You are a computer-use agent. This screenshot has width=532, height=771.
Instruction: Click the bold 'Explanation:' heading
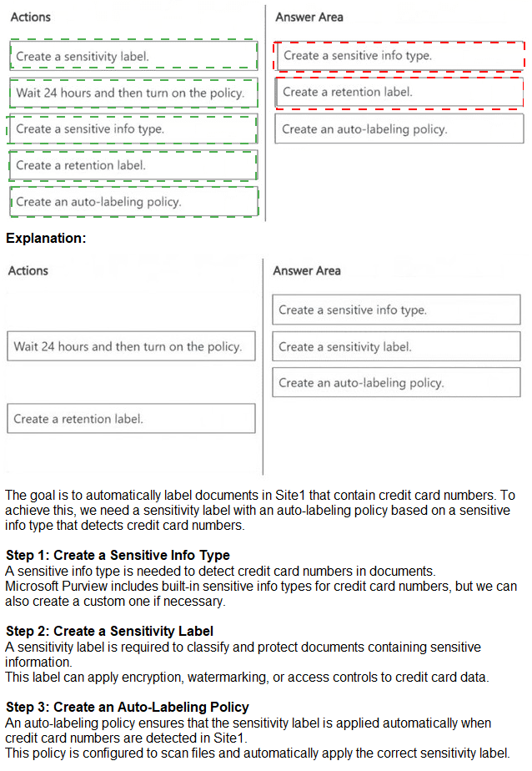[46, 239]
